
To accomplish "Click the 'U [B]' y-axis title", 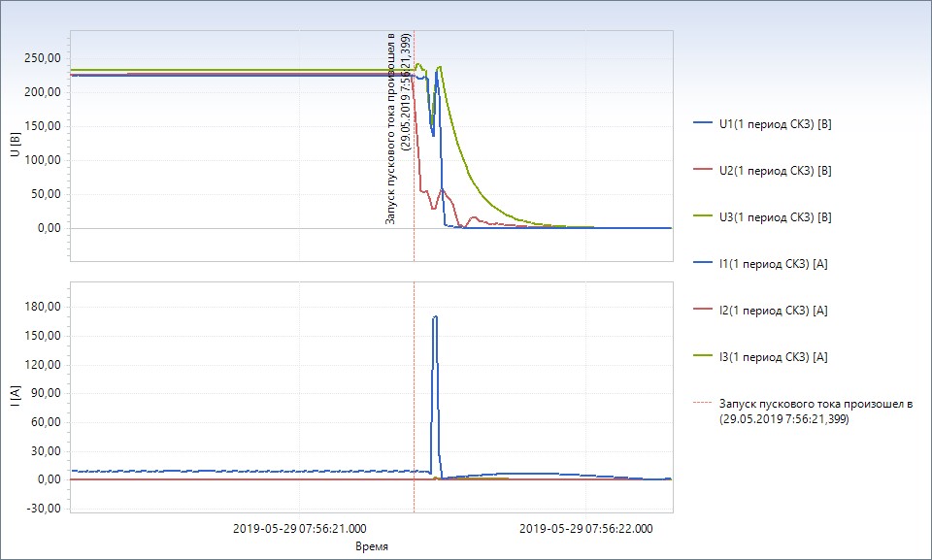I will (x=14, y=146).
